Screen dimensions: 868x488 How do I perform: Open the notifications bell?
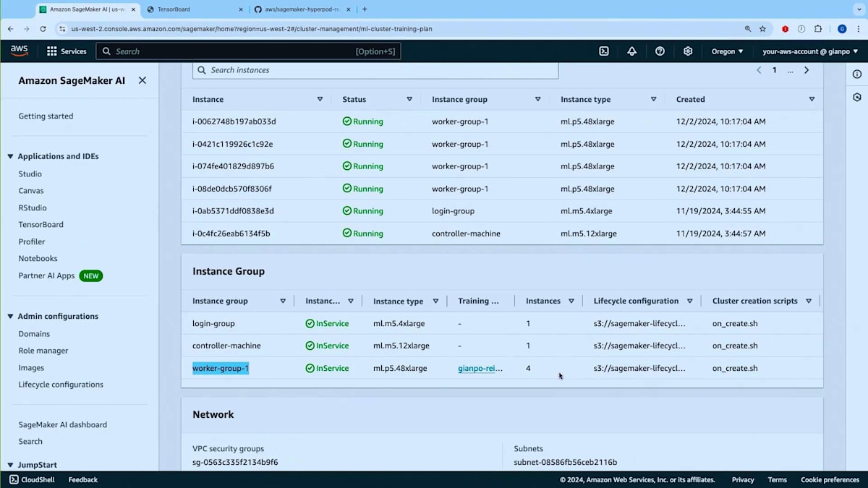point(632,51)
